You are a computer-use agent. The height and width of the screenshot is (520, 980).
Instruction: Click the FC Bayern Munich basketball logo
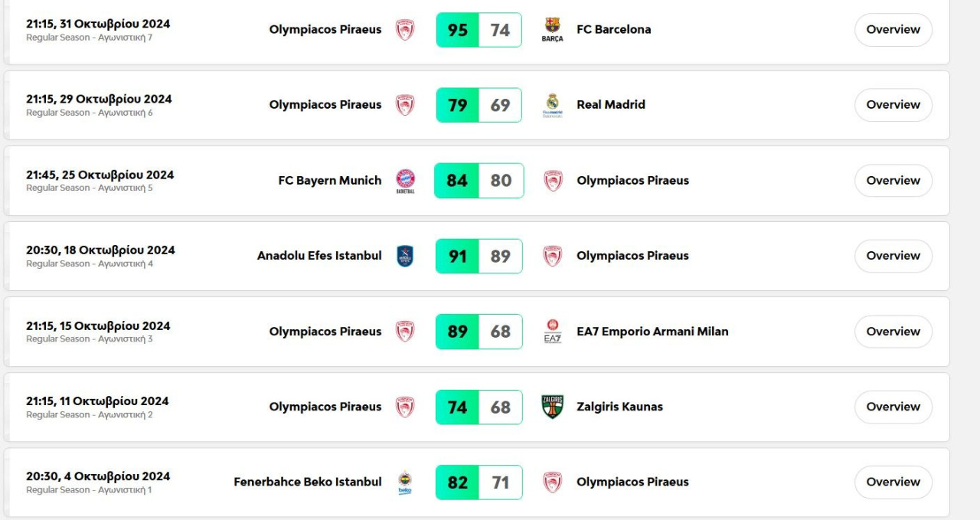(405, 181)
